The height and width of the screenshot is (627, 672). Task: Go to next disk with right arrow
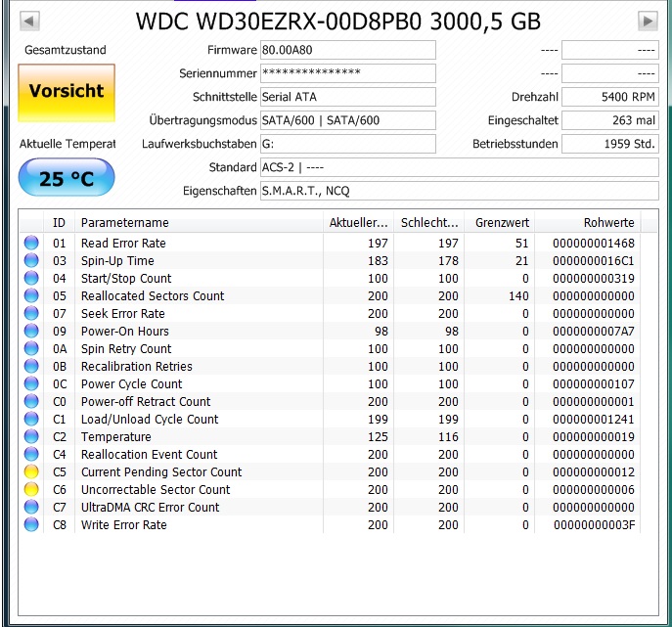tap(648, 21)
